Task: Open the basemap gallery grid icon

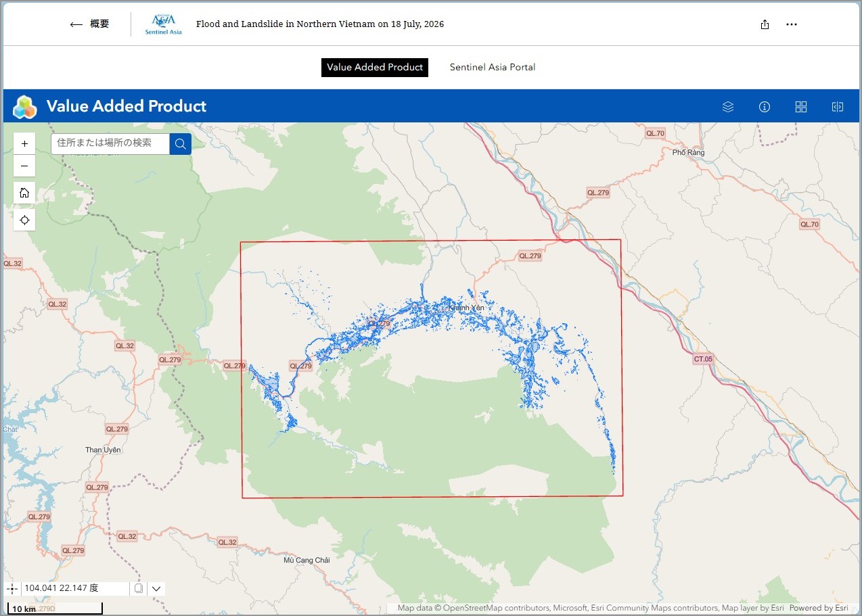Action: pyautogui.click(x=801, y=107)
